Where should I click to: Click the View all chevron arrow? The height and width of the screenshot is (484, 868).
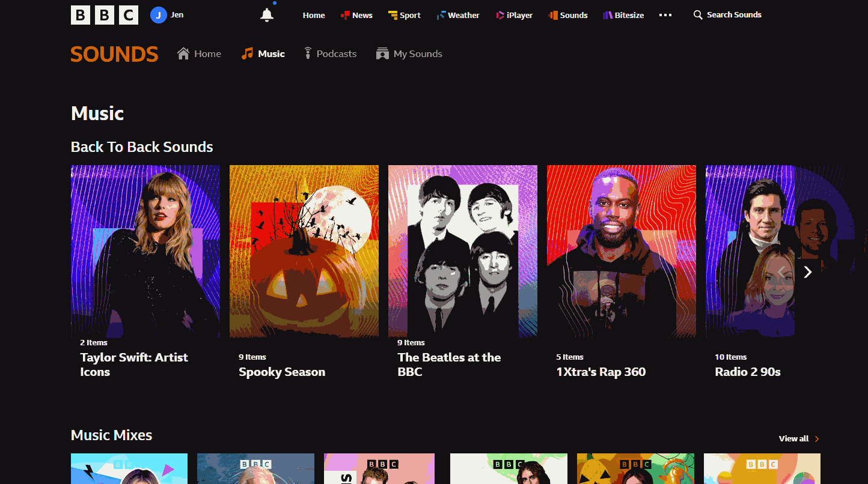817,439
